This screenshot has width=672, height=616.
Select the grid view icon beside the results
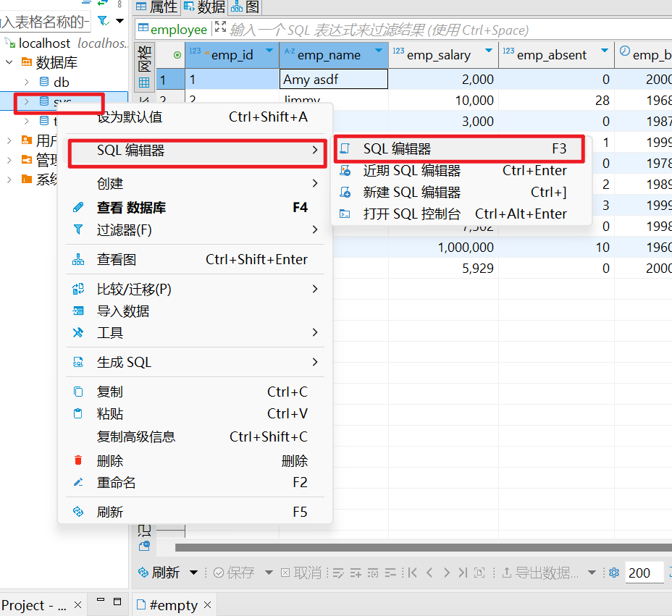click(x=144, y=82)
